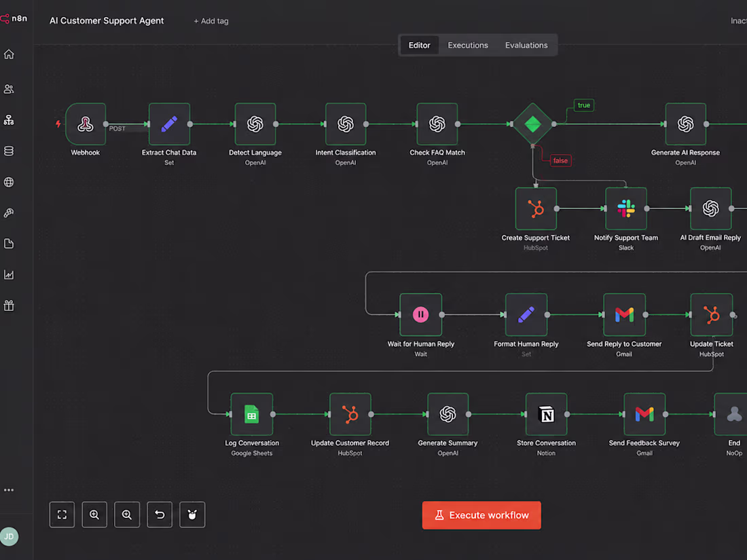Go to Home in the sidebar

click(9, 54)
